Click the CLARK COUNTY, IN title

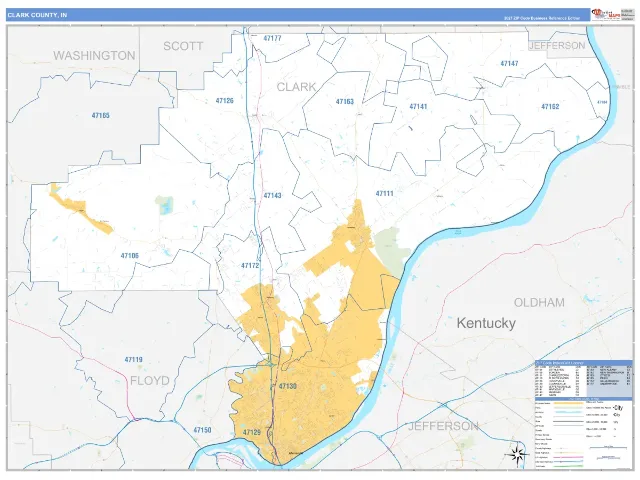click(38, 15)
